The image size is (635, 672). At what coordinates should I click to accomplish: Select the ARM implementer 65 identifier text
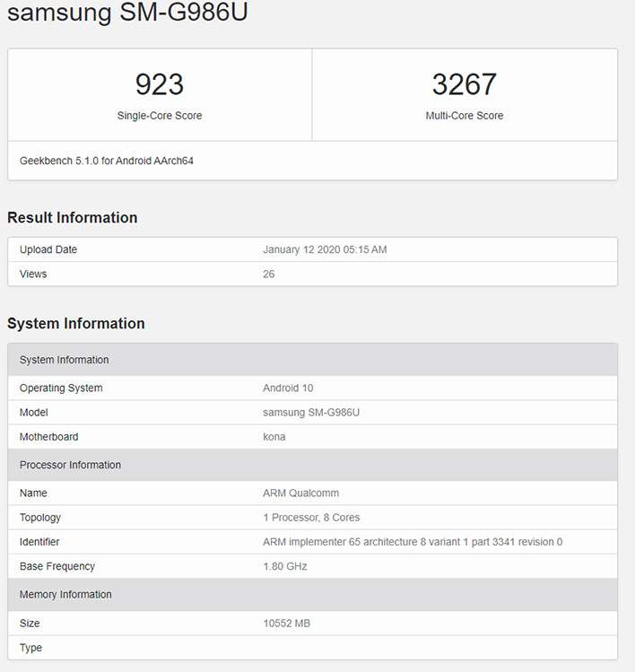tap(413, 542)
